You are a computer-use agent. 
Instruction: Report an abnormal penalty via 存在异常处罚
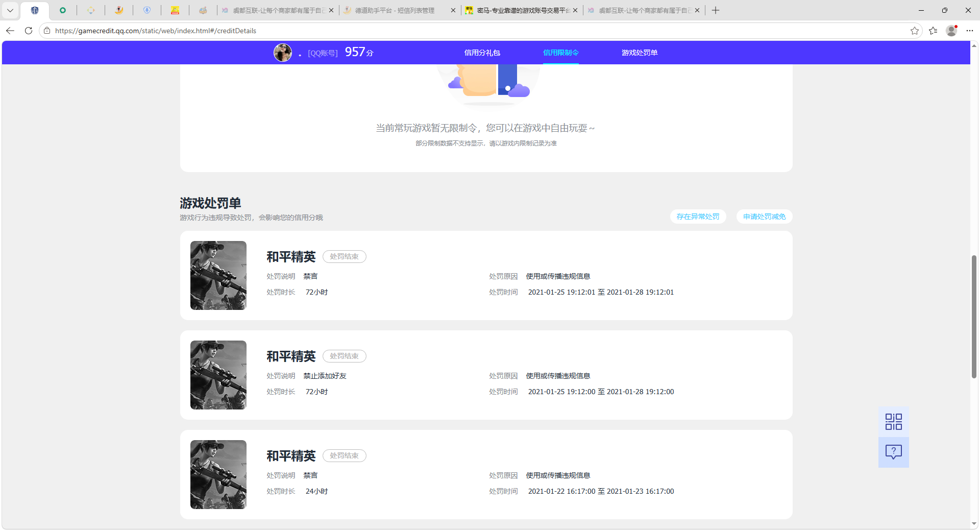[698, 216]
